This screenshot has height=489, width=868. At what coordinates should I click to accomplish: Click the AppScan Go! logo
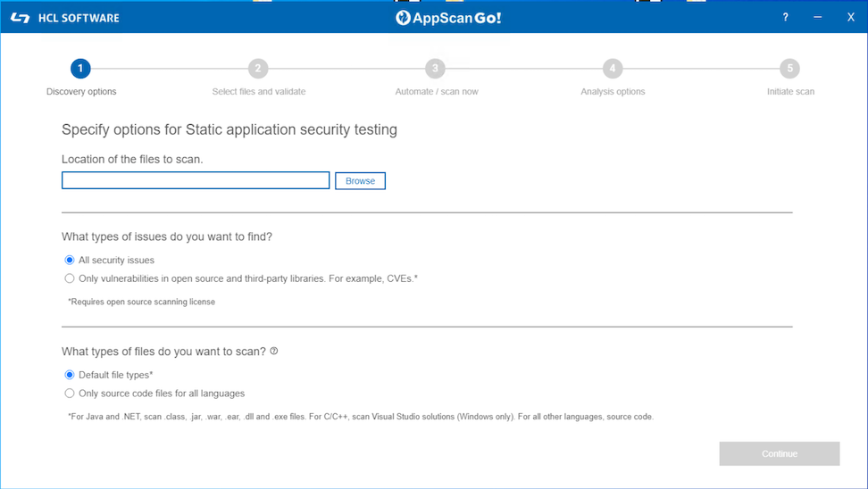pyautogui.click(x=448, y=18)
